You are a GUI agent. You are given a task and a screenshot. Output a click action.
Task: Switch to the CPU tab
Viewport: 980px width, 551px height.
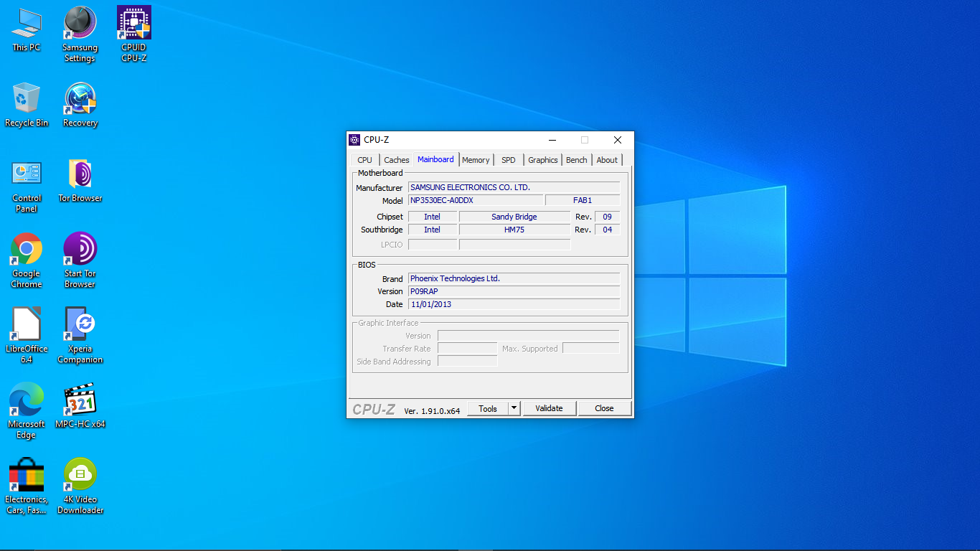(364, 160)
